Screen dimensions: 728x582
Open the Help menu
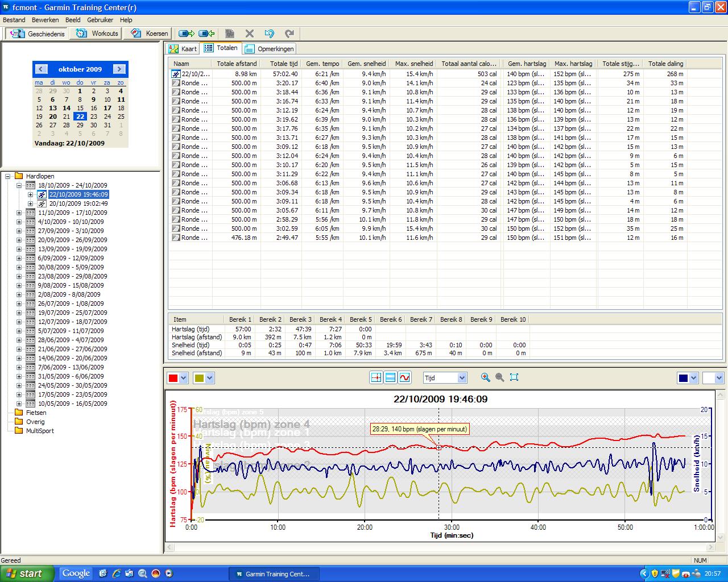point(126,20)
